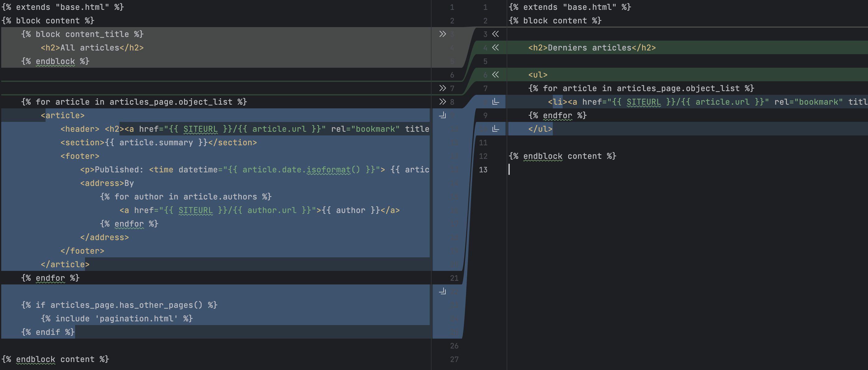The height and width of the screenshot is (370, 868).
Task: Click the accept-left chevrons at right line 3
Action: point(495,34)
